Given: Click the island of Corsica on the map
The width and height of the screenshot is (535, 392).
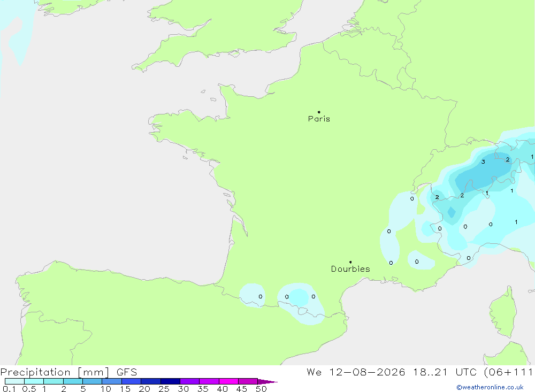Looking at the screenshot, I should pos(502,311).
